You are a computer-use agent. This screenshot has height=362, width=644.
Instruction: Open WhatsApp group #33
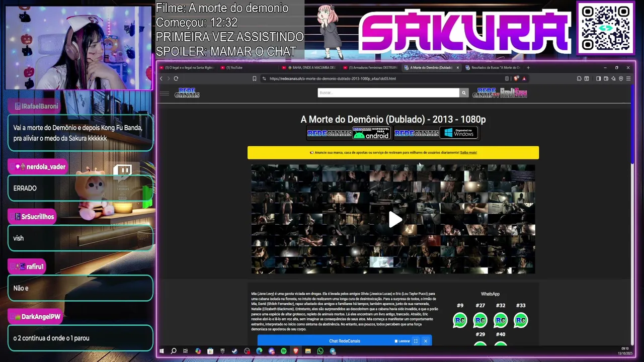[x=521, y=320]
